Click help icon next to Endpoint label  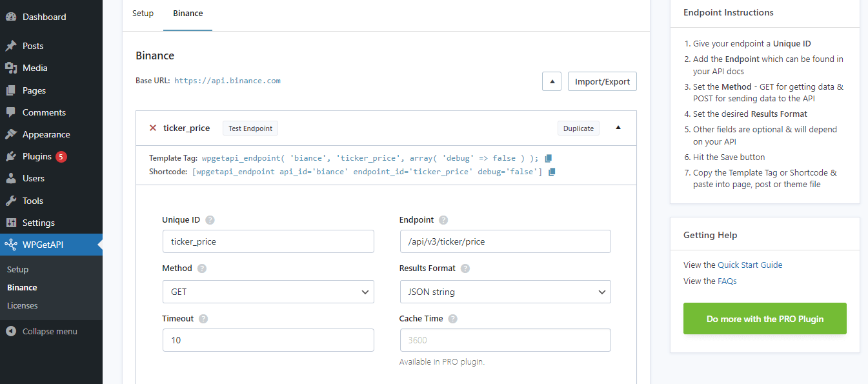tap(443, 220)
